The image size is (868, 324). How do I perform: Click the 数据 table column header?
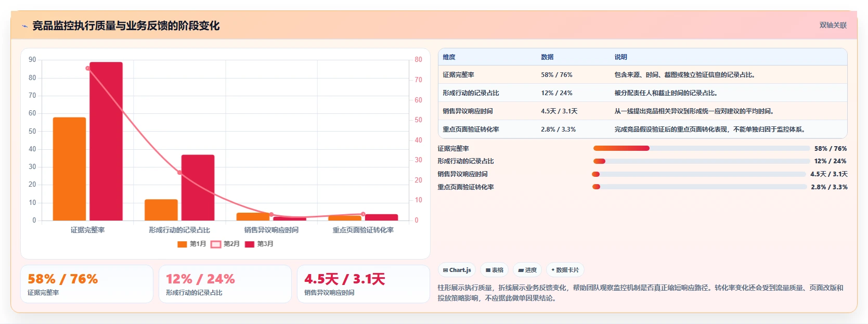click(547, 57)
